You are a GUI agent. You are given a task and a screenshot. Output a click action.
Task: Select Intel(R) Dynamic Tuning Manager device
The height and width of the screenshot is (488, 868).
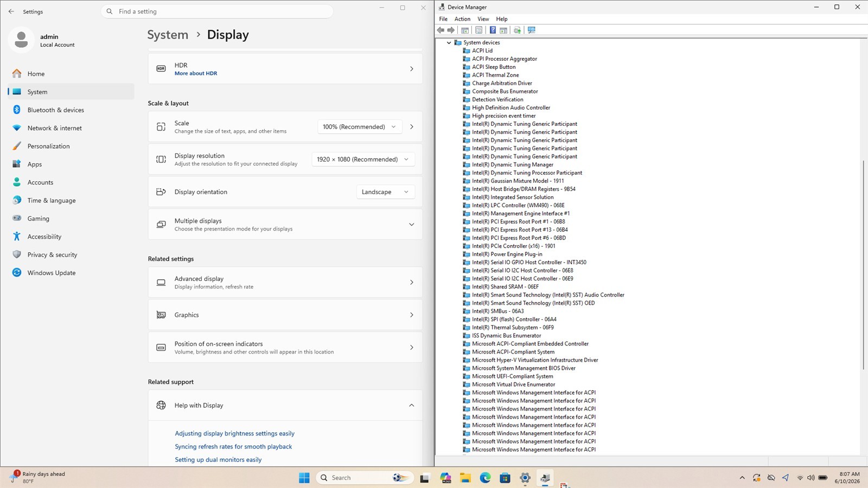[513, 165]
